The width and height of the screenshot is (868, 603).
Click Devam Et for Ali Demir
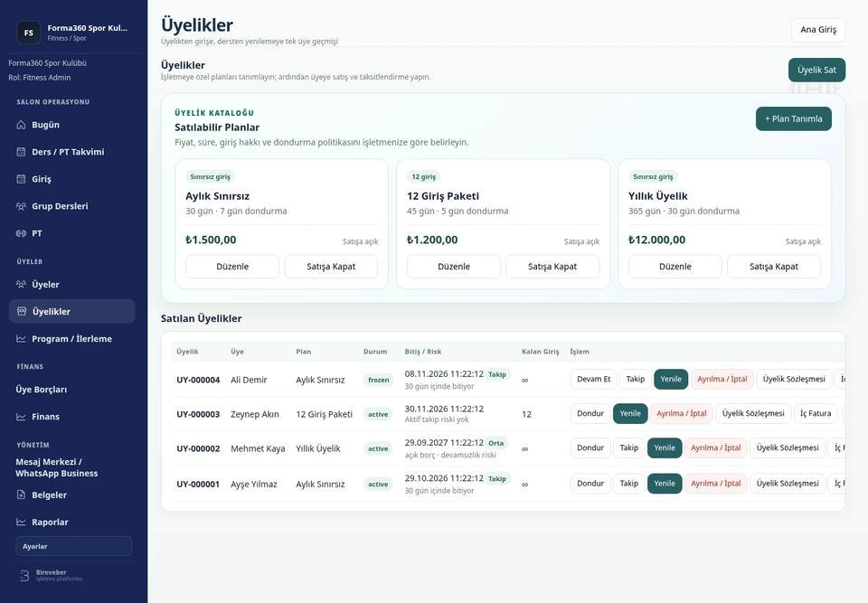[x=593, y=380]
